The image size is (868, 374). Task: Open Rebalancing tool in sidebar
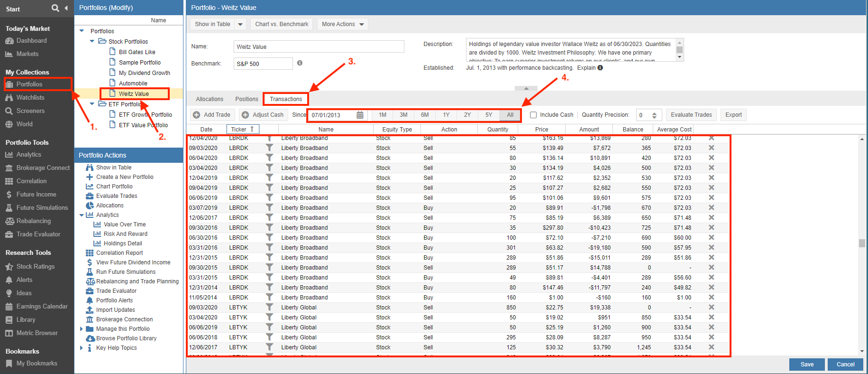pyautogui.click(x=33, y=221)
